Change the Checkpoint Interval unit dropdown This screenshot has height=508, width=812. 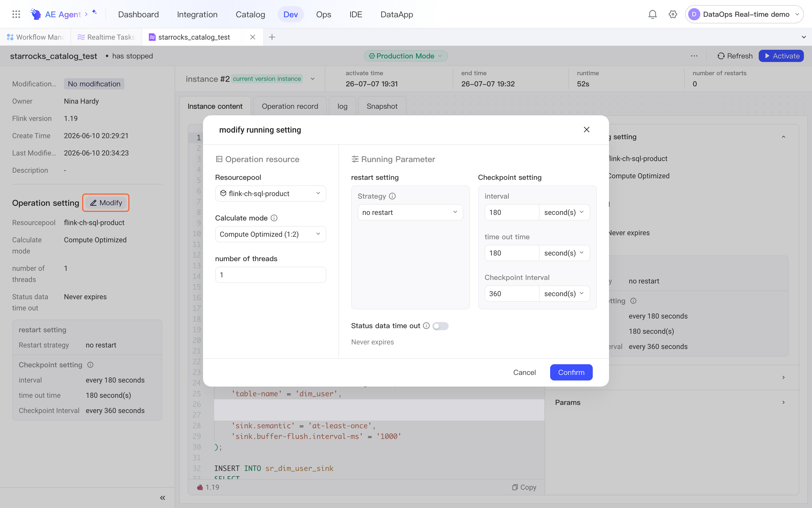pyautogui.click(x=564, y=294)
